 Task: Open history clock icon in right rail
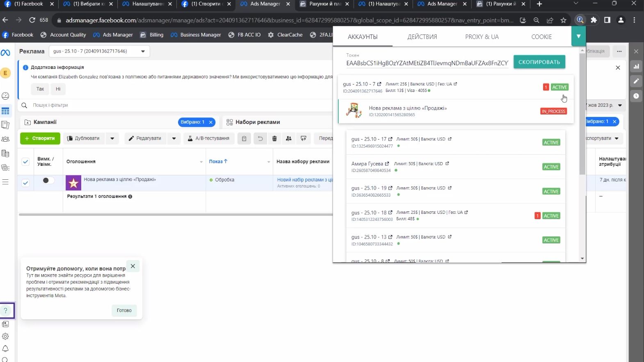tap(636, 96)
